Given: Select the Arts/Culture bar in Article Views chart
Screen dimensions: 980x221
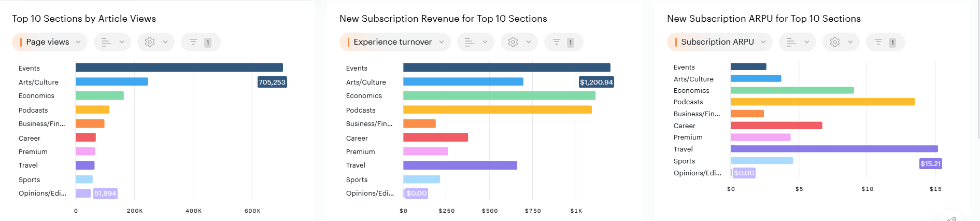Looking at the screenshot, I should point(111,81).
